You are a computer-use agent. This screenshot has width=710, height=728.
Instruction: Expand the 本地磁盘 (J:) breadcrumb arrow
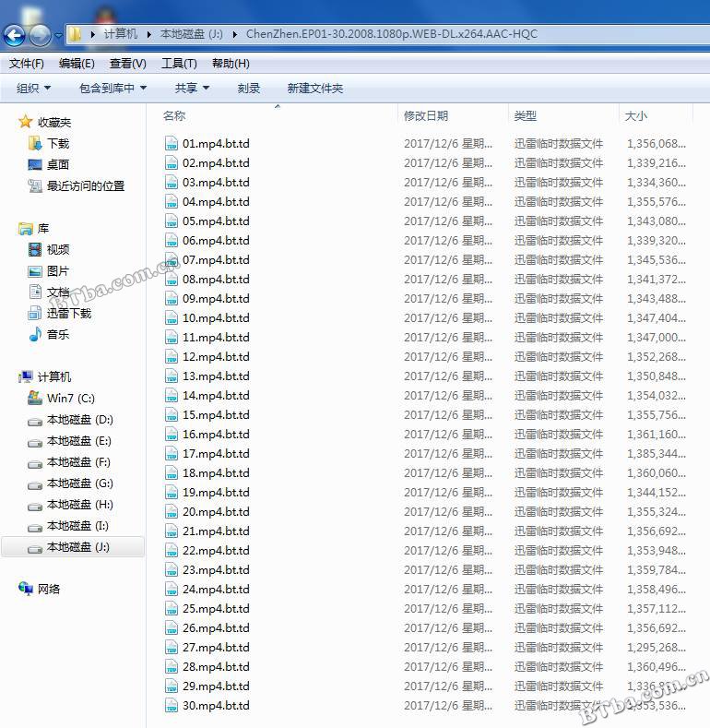[x=235, y=34]
